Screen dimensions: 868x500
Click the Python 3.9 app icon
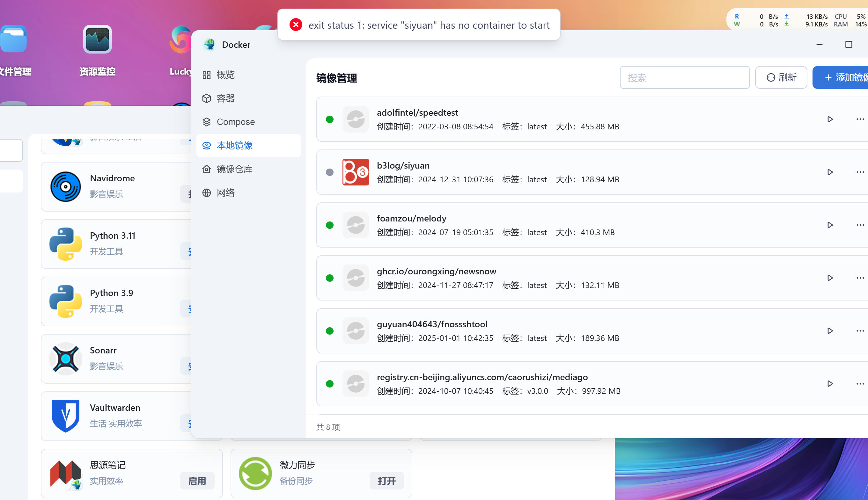pos(65,301)
